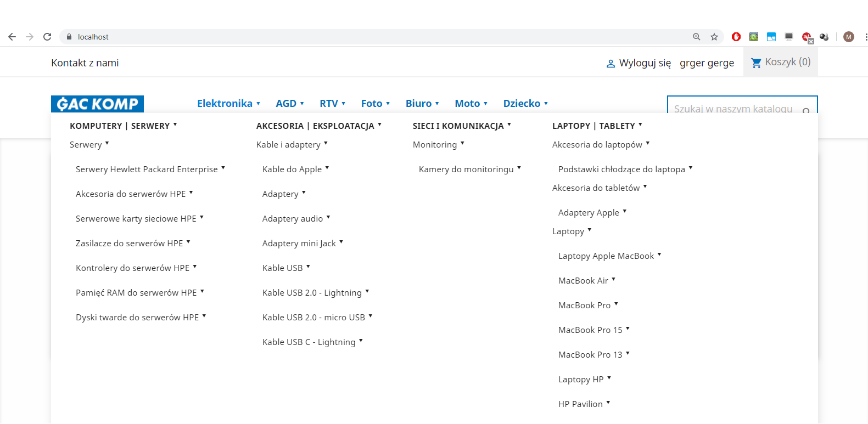The width and height of the screenshot is (868, 424).
Task: Click the browser back arrow
Action: click(x=12, y=37)
